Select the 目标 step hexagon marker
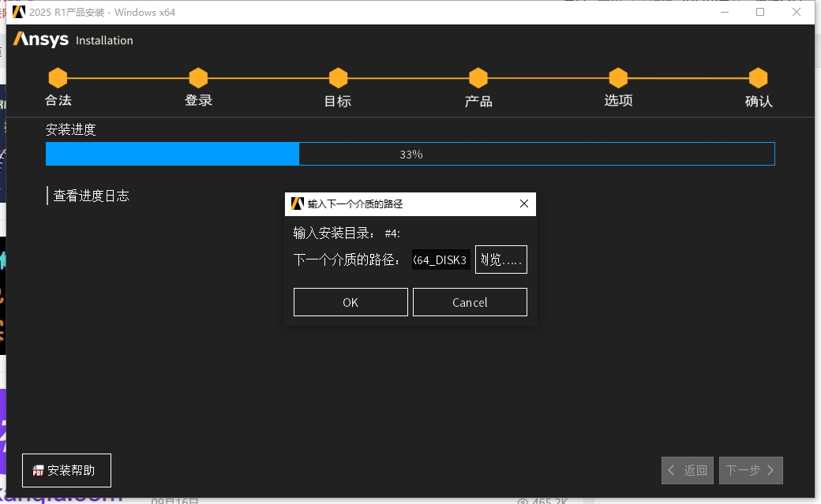 (338, 78)
